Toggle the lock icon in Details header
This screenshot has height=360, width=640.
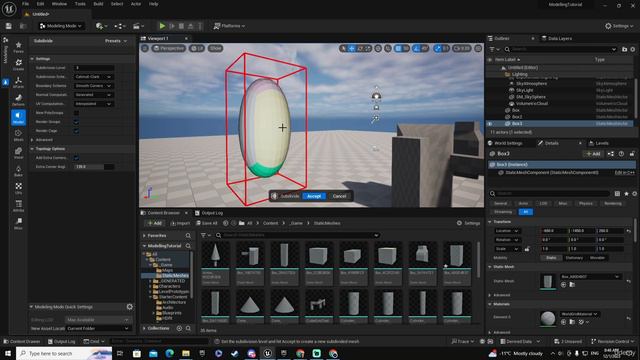click(631, 153)
